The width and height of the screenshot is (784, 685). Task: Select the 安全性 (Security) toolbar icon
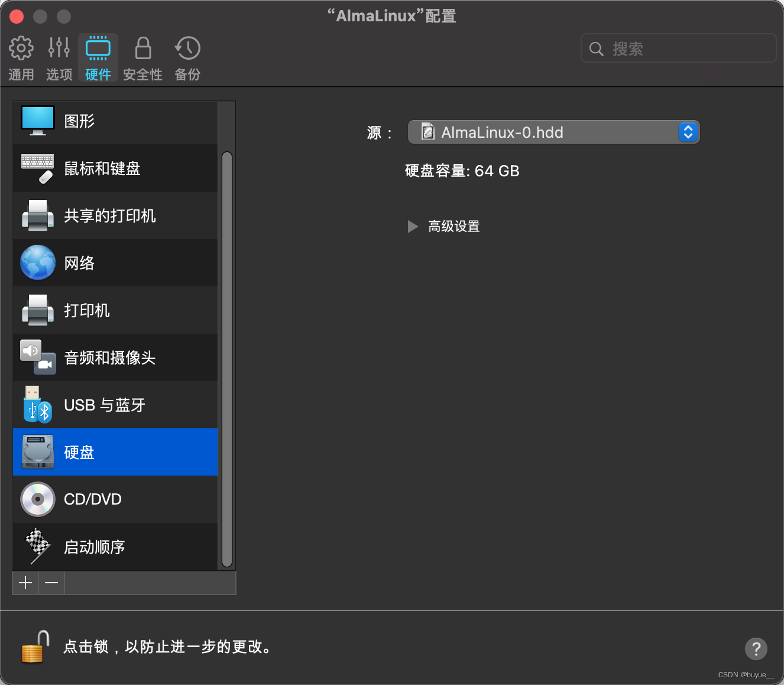142,56
